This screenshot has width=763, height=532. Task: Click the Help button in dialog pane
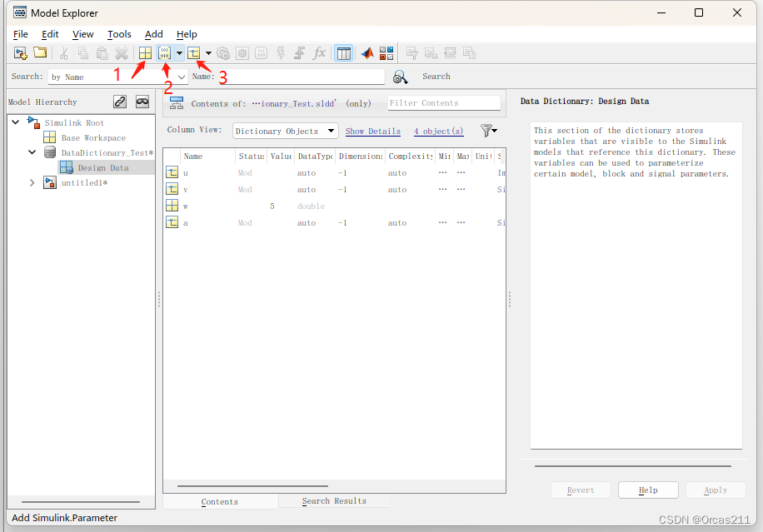click(648, 490)
